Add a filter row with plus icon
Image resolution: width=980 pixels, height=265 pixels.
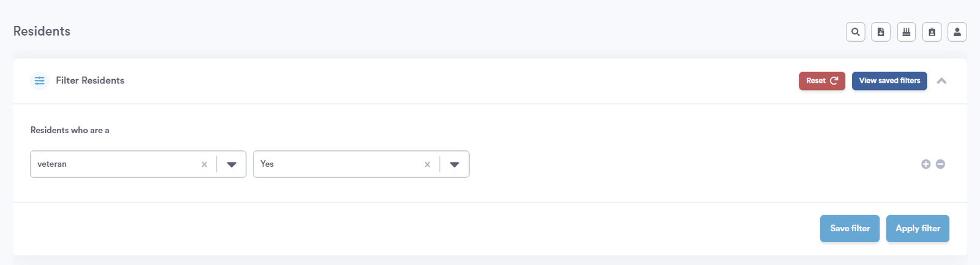[x=926, y=164]
